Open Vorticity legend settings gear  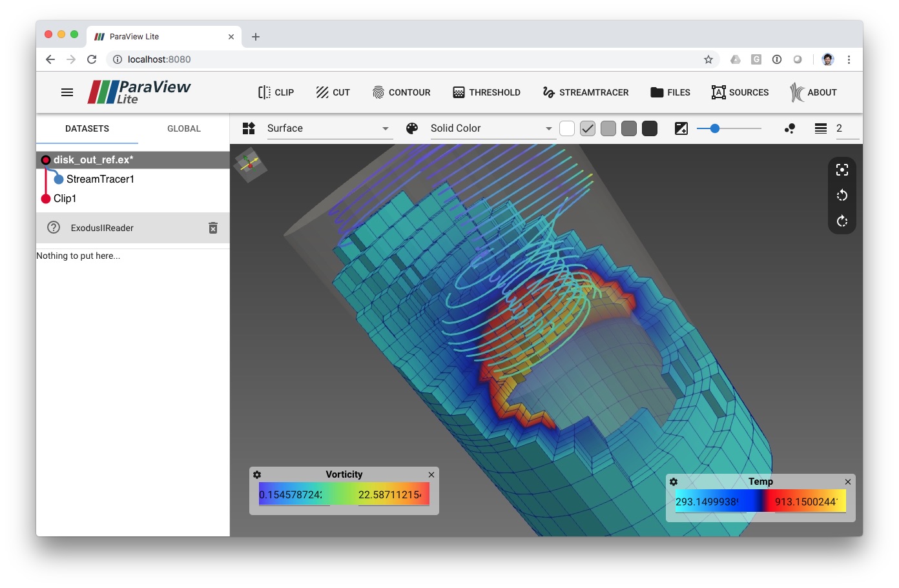[x=257, y=474]
